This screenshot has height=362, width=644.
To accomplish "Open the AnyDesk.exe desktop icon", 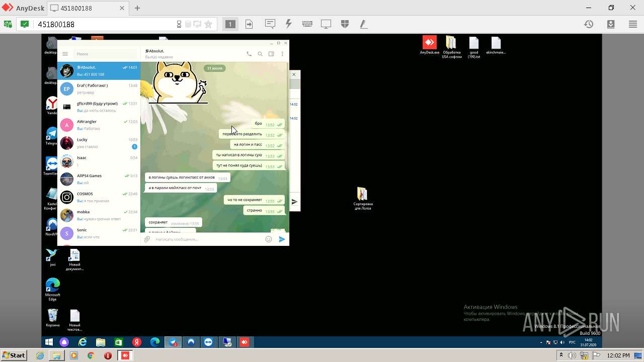I will [x=429, y=46].
